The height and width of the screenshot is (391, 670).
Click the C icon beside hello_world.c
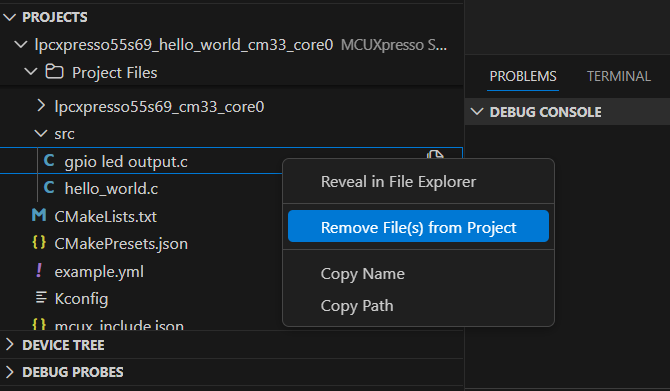coord(49,188)
